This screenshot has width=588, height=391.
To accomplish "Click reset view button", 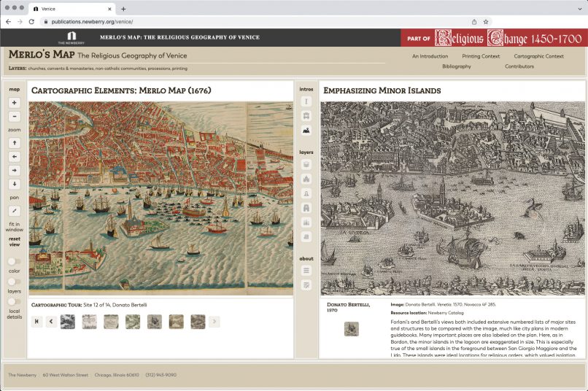I will tap(15, 241).
